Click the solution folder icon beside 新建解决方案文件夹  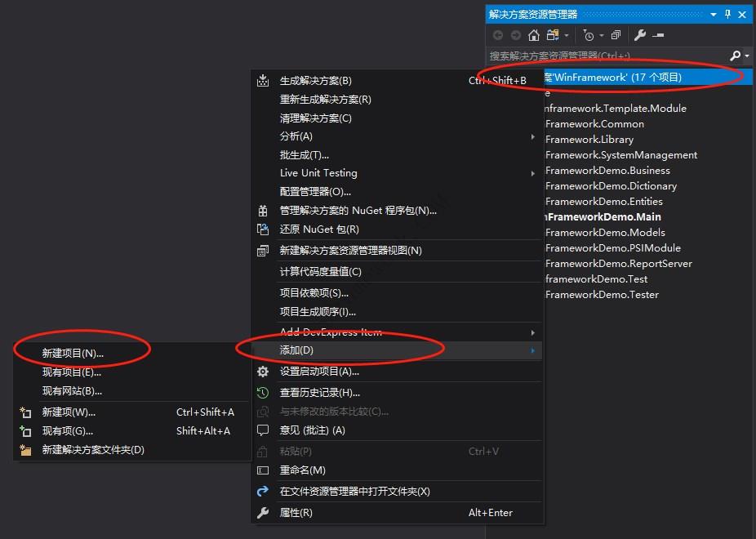tap(24, 450)
